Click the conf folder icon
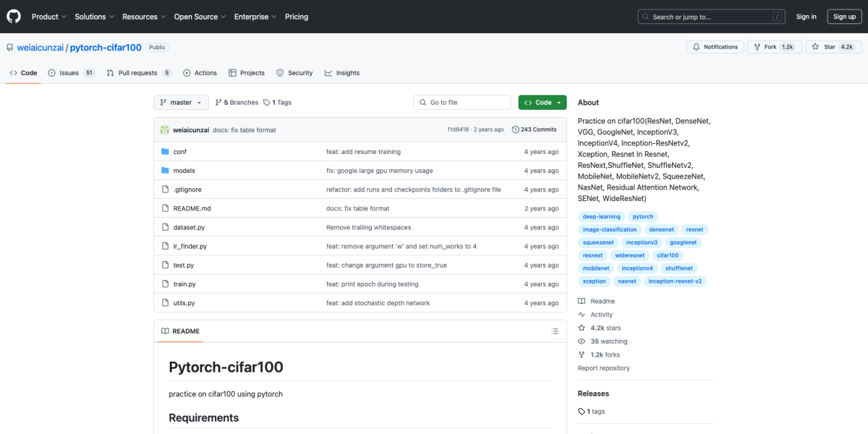Image resolution: width=868 pixels, height=434 pixels. pos(165,152)
